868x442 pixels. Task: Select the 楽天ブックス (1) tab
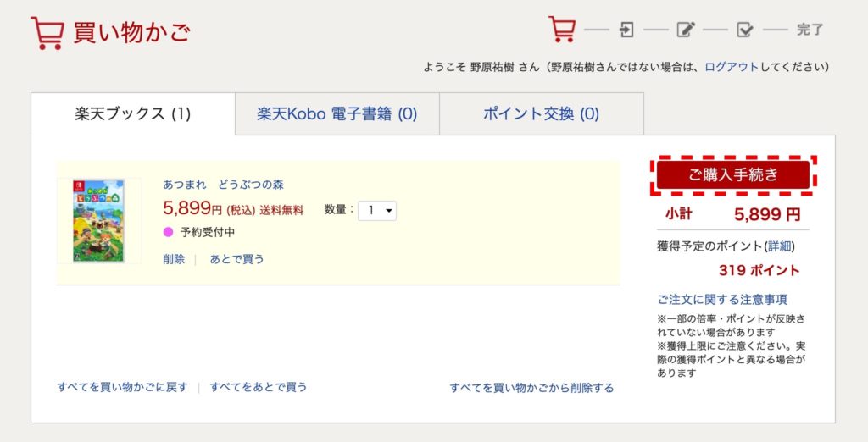click(133, 113)
